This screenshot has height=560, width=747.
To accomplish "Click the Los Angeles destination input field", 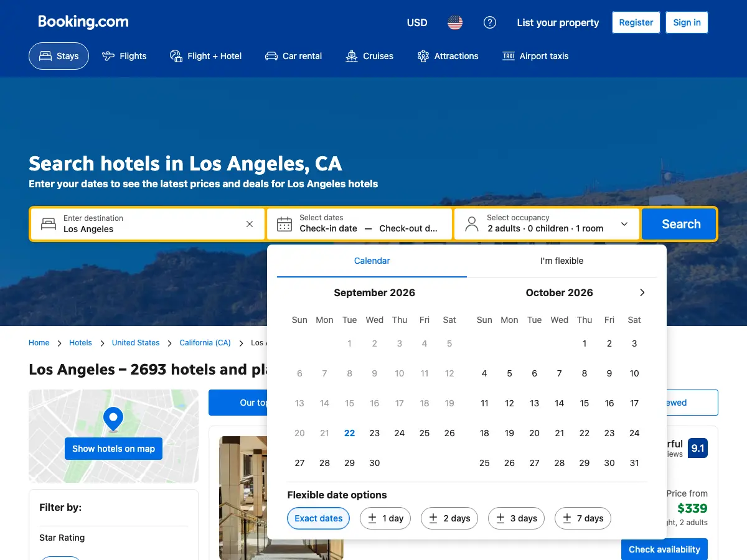I will (148, 224).
